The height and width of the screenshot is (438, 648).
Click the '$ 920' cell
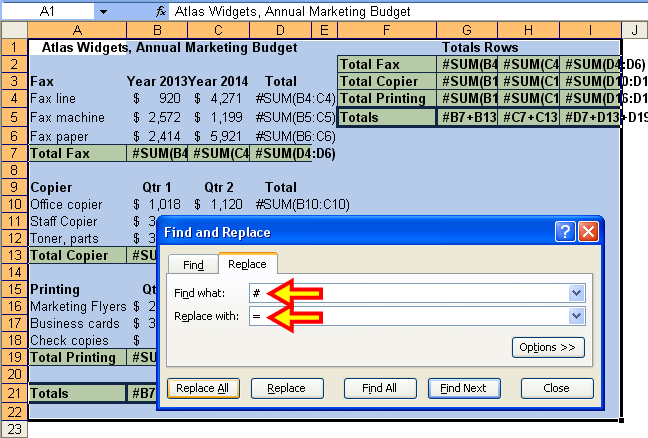pos(157,98)
